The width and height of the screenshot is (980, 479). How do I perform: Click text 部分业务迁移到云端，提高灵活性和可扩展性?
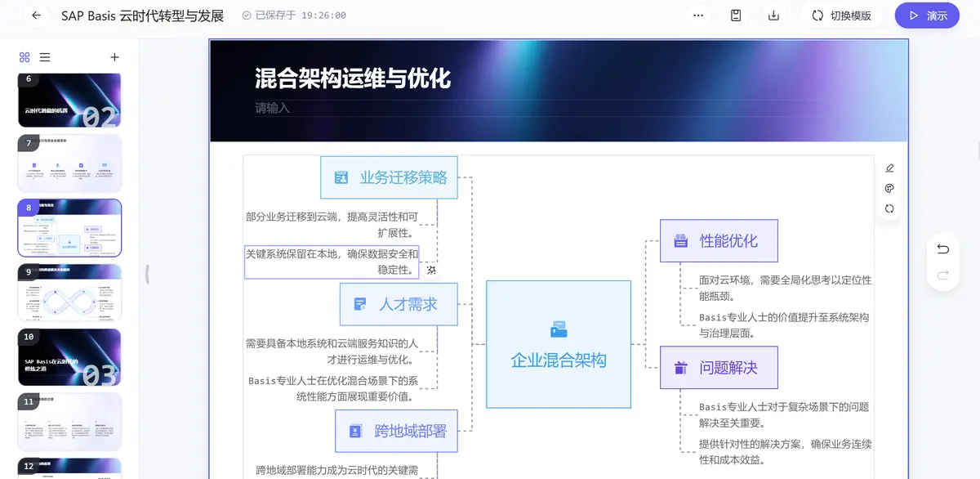pyautogui.click(x=332, y=225)
